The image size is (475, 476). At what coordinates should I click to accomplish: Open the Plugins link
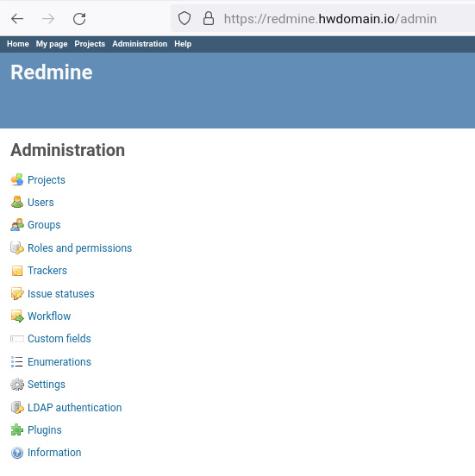[x=45, y=430]
